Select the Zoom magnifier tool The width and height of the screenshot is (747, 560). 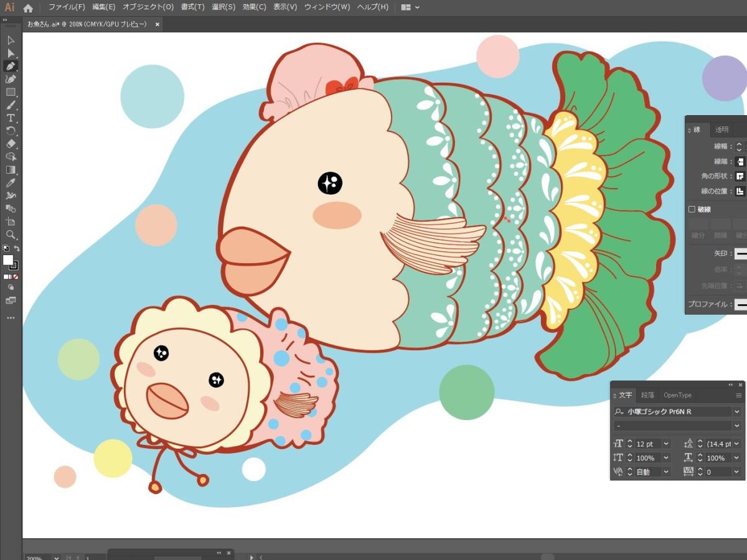click(11, 235)
